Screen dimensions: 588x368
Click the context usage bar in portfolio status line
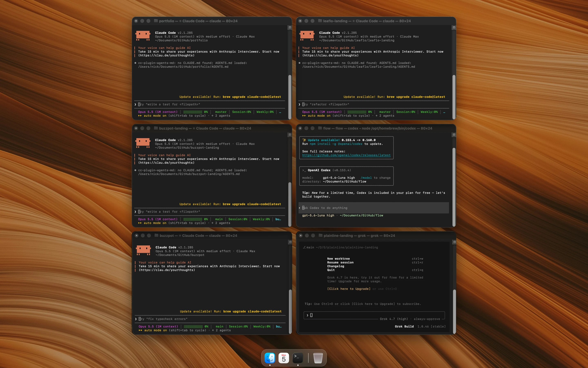pyautogui.click(x=193, y=112)
